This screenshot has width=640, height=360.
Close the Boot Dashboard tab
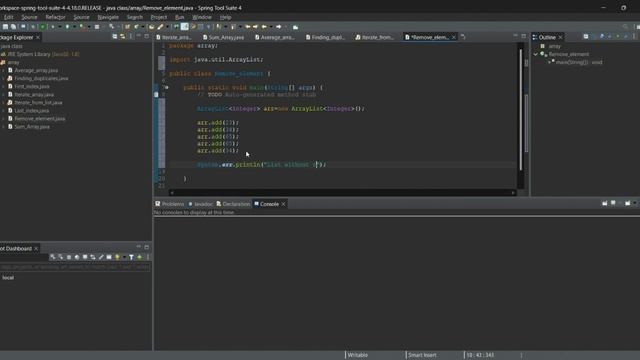pos(36,249)
